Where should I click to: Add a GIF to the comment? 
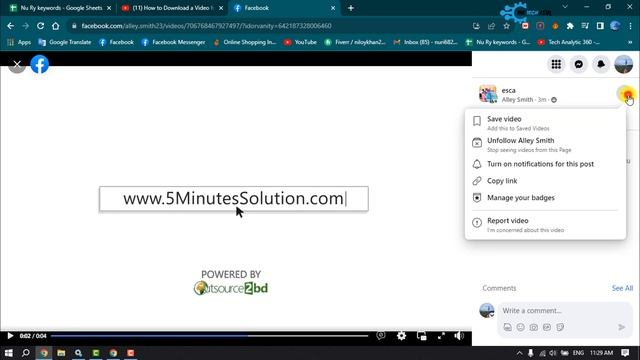pos(547,327)
